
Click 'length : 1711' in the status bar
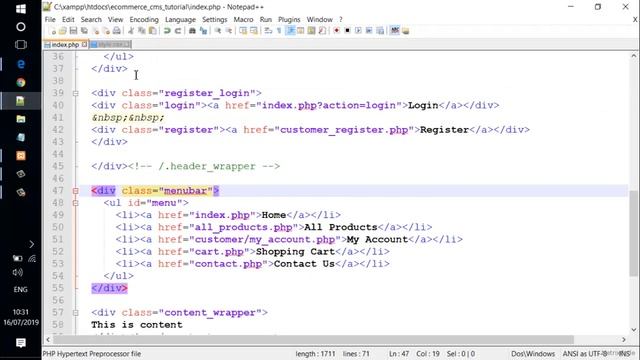tap(315, 354)
